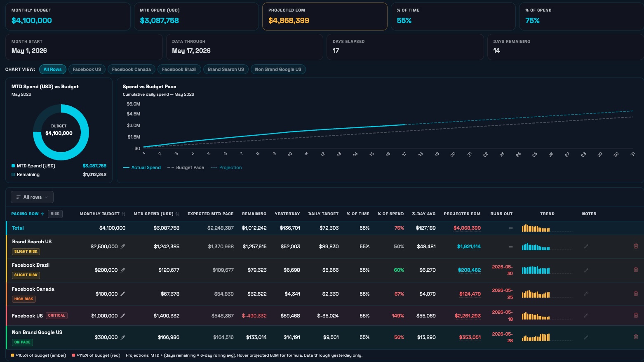The height and width of the screenshot is (362, 644).
Task: Click the Projected EOM column header
Action: [x=462, y=214]
